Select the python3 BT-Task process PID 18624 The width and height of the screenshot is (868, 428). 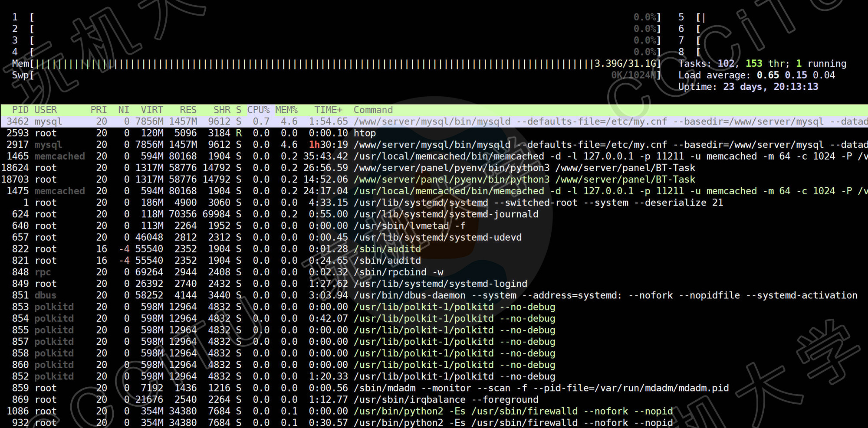[x=434, y=168]
